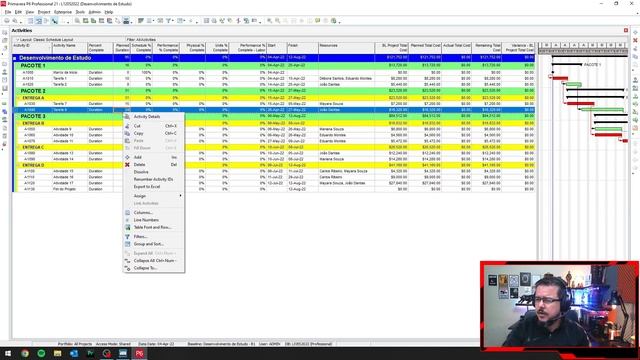Open Outlook from the taskbar

(74, 353)
